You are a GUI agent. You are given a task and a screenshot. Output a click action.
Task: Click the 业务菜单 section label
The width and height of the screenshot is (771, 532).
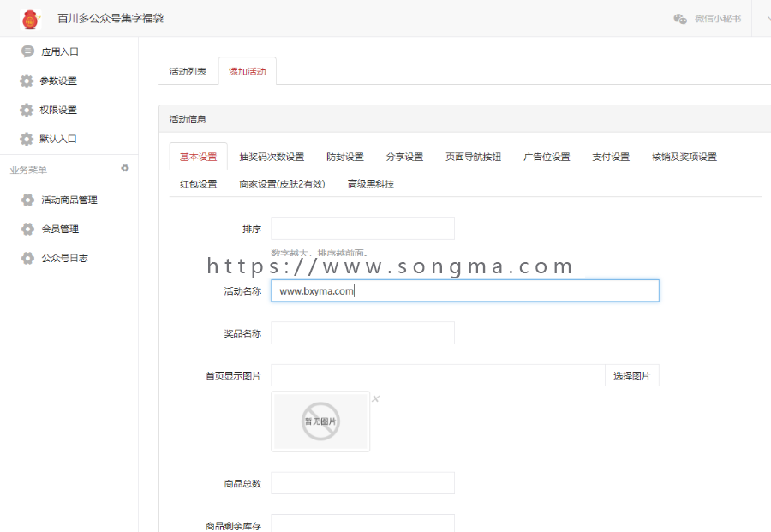click(x=28, y=170)
